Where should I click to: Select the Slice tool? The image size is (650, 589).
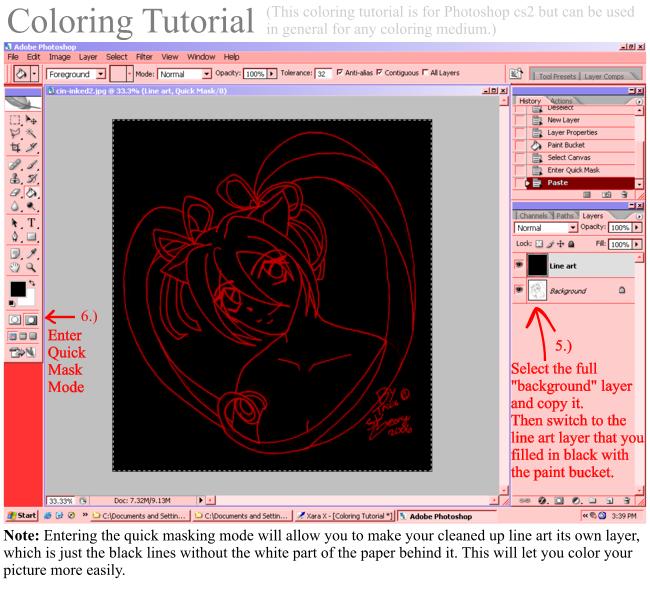point(31,147)
